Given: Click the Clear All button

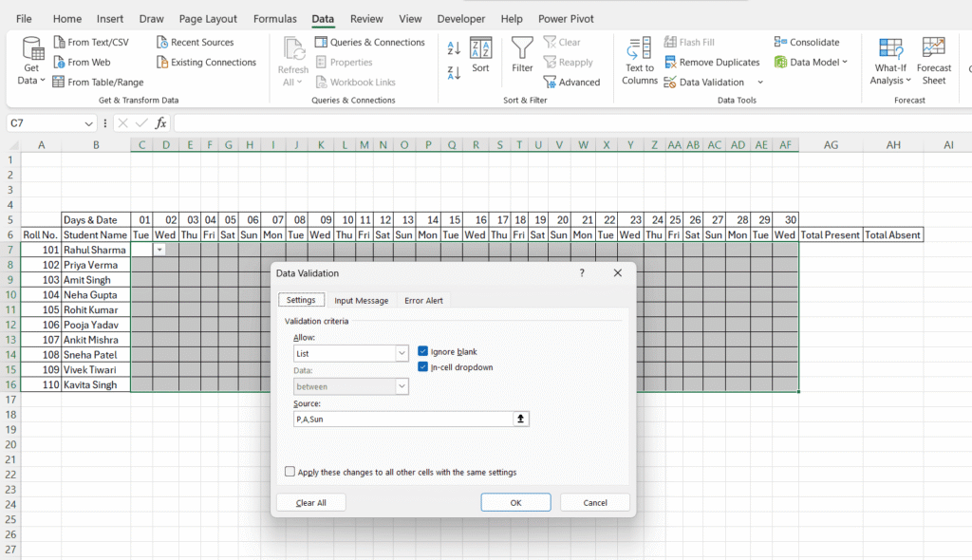Looking at the screenshot, I should pos(310,502).
